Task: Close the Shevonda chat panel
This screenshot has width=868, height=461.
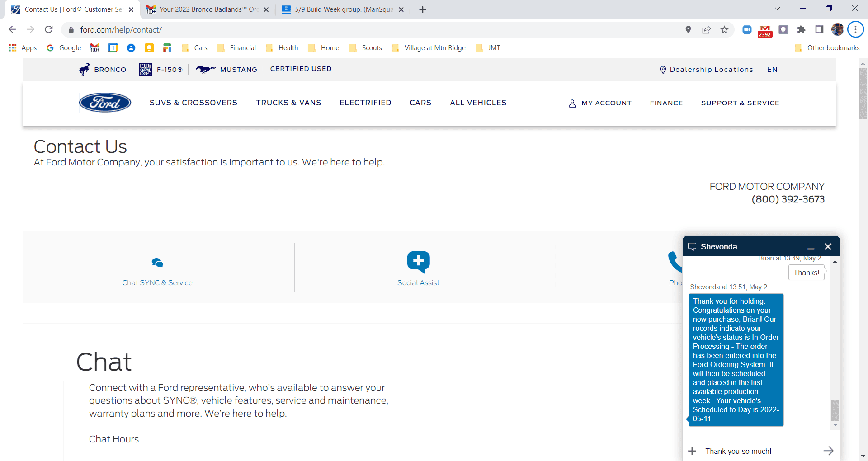Action: click(x=828, y=247)
